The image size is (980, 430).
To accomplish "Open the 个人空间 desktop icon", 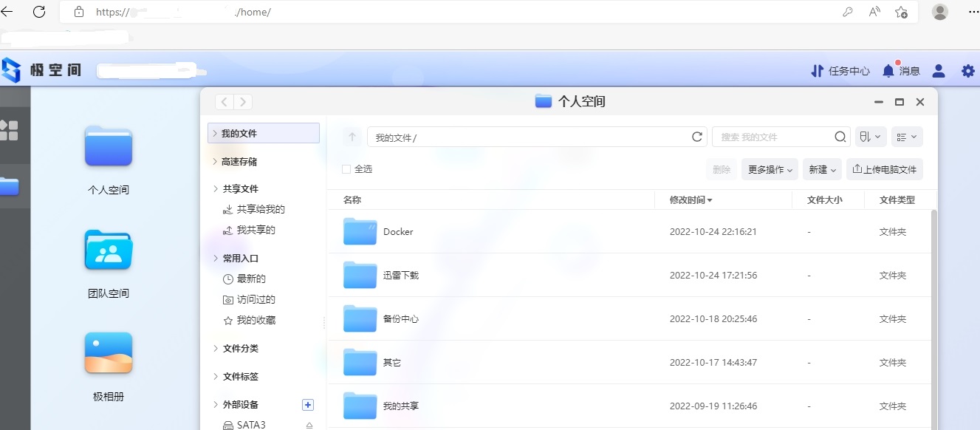I will click(108, 146).
